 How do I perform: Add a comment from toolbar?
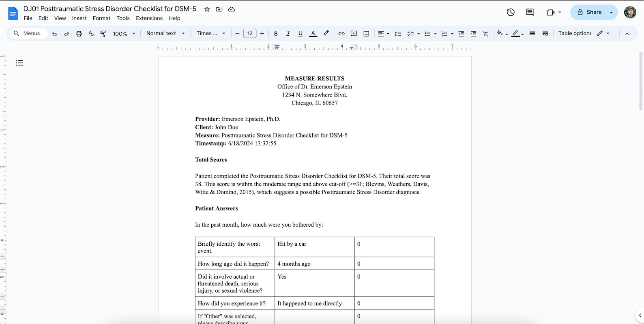(x=354, y=34)
